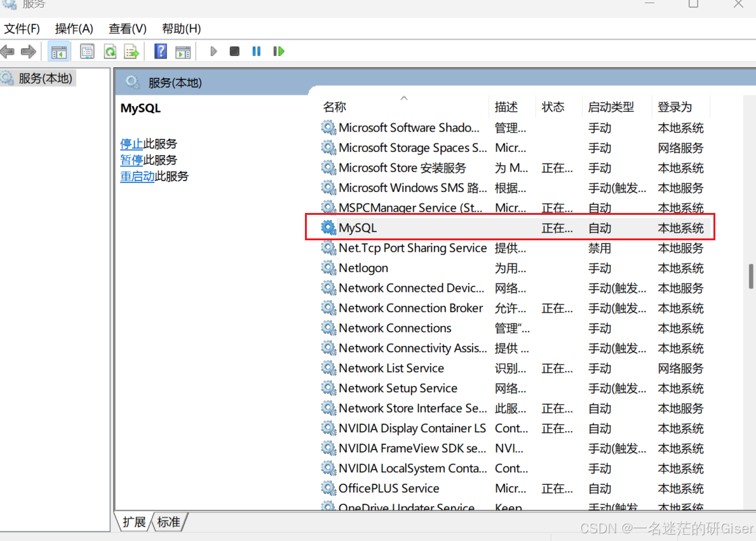Click 禁用 startup type of Net.Tcp row
Screen dimensions: 756x541
(599, 248)
